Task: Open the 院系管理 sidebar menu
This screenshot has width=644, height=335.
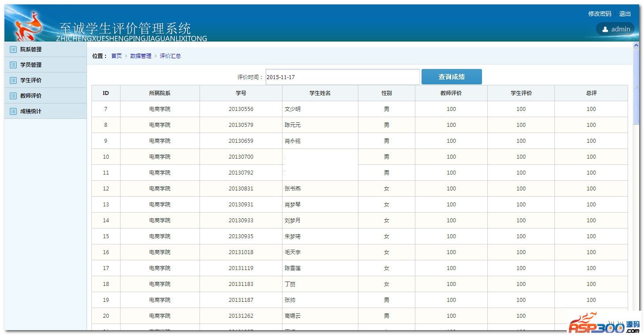Action: 31,49
